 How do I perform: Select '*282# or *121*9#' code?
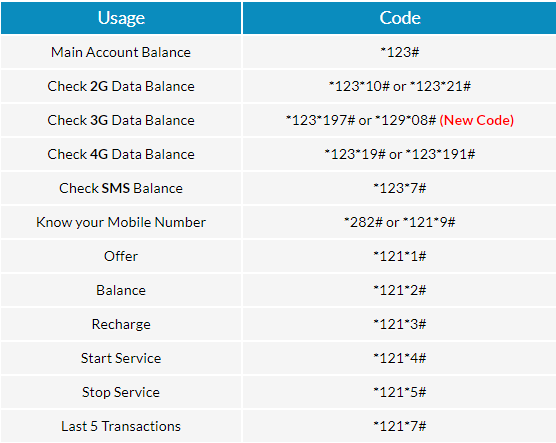click(x=400, y=222)
